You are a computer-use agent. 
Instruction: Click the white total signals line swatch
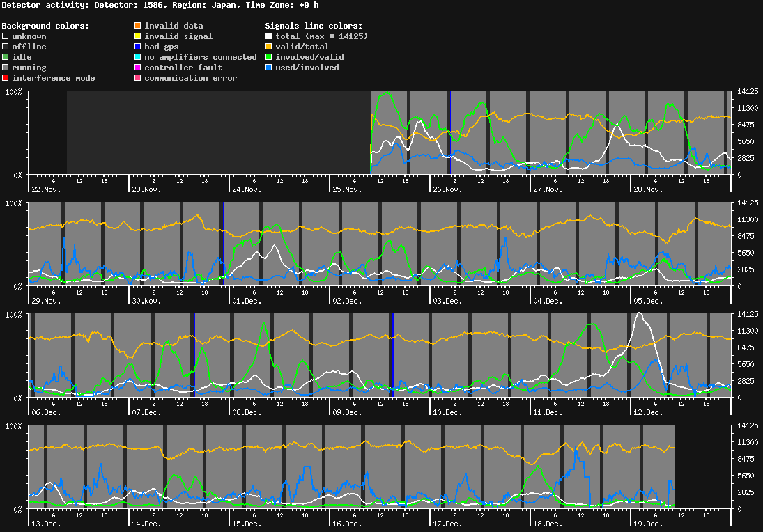pyautogui.click(x=268, y=36)
